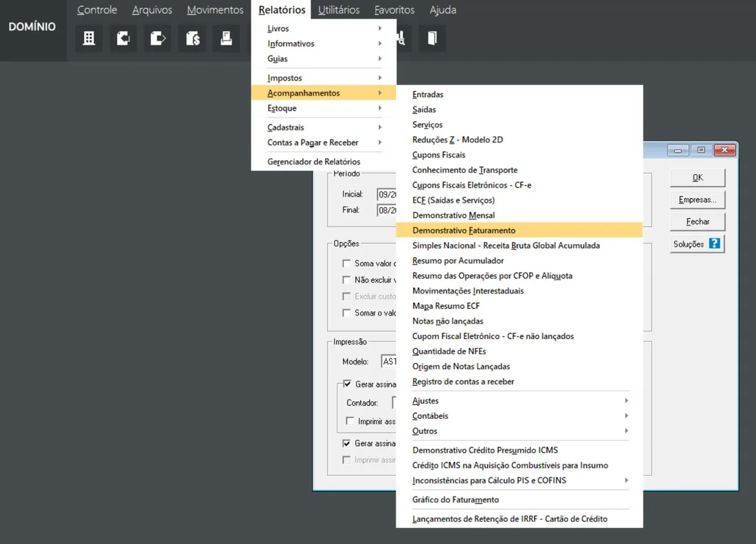Open Inconsistências para Cálculo PIS e COFINS submenu
Viewport: 756px width, 544px height.
[x=520, y=480]
